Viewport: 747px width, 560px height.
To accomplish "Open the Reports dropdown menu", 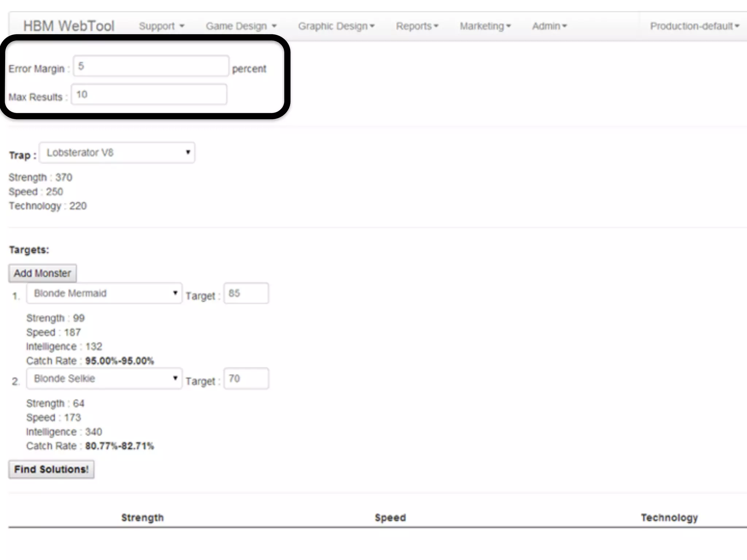I will [x=417, y=26].
